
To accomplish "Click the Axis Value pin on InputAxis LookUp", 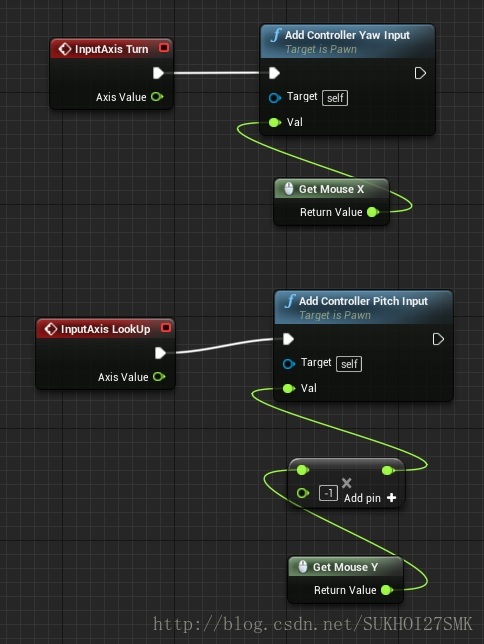I will tap(159, 377).
